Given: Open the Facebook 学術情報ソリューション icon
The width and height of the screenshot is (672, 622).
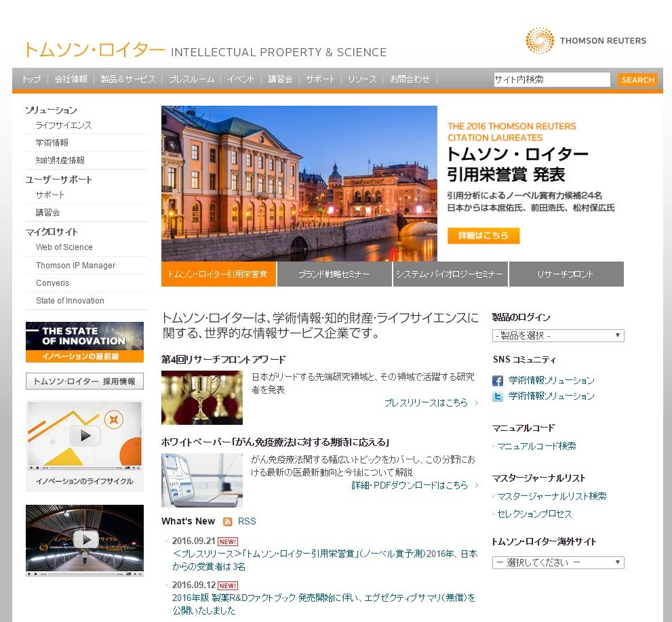Looking at the screenshot, I should coord(497,380).
